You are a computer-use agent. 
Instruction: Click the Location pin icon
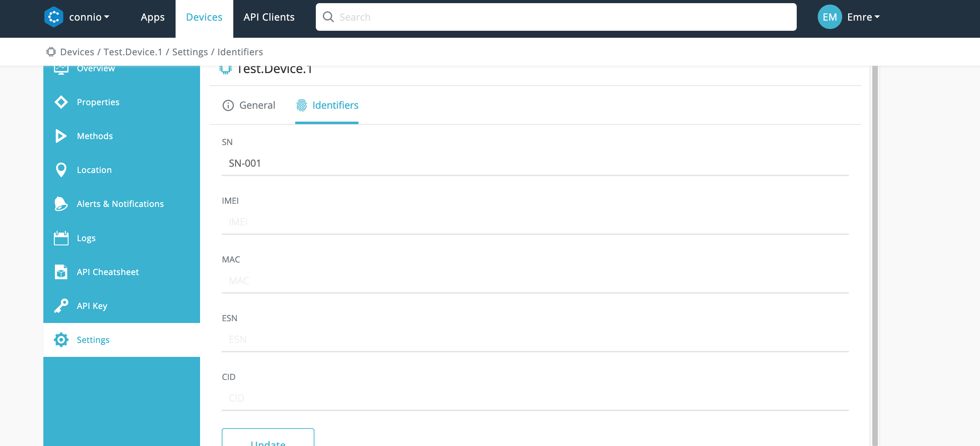pos(61,170)
